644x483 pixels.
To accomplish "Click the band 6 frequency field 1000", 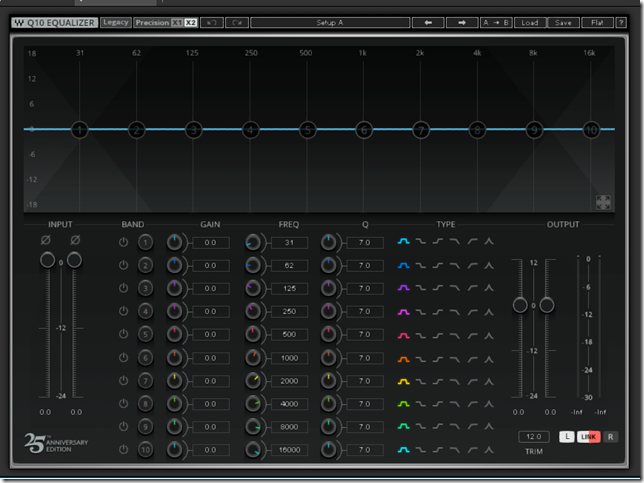I will click(289, 358).
